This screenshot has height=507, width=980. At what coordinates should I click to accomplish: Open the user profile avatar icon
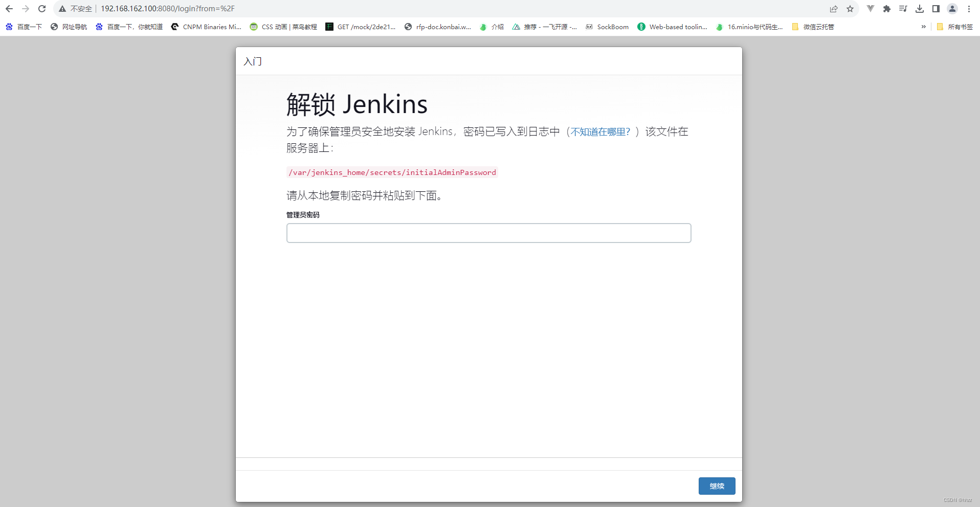[x=952, y=9]
